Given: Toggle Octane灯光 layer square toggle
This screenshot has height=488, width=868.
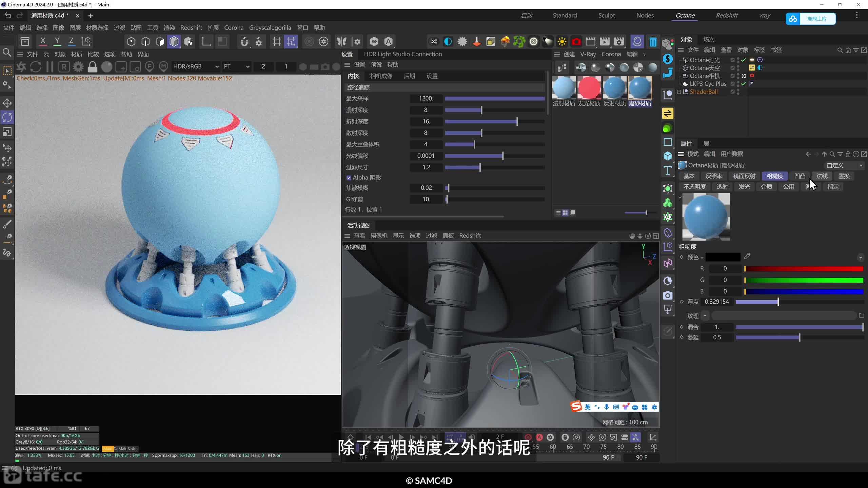Looking at the screenshot, I should 732,60.
